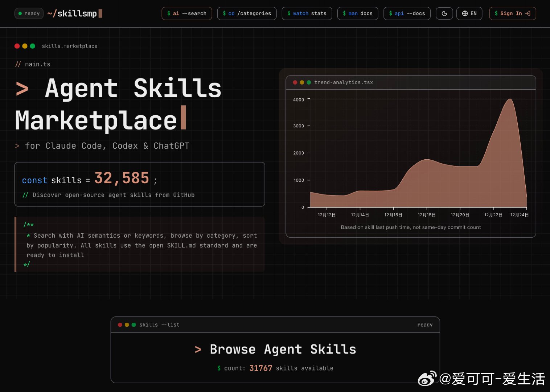
Task: Click the 3000 y-axis label
Action: click(299, 126)
